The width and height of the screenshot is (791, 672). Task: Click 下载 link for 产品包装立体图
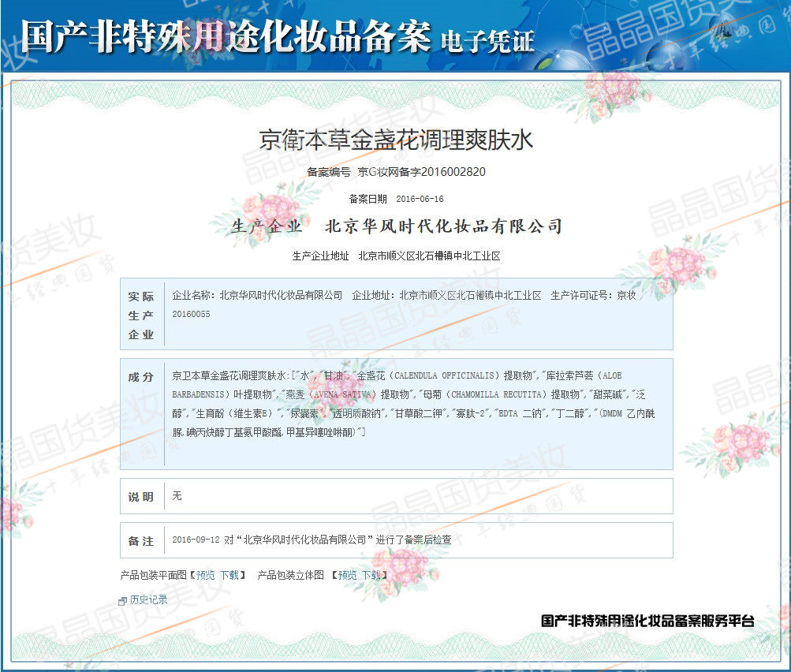tap(371, 575)
